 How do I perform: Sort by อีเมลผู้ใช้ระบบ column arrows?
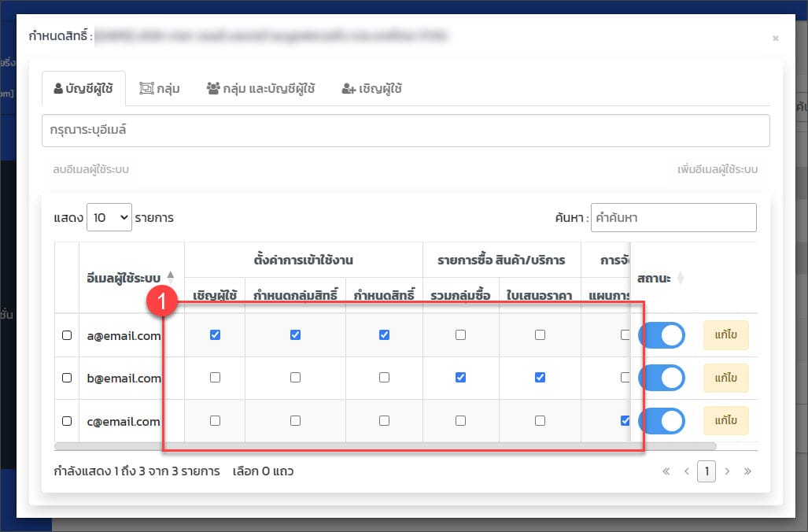(x=171, y=278)
